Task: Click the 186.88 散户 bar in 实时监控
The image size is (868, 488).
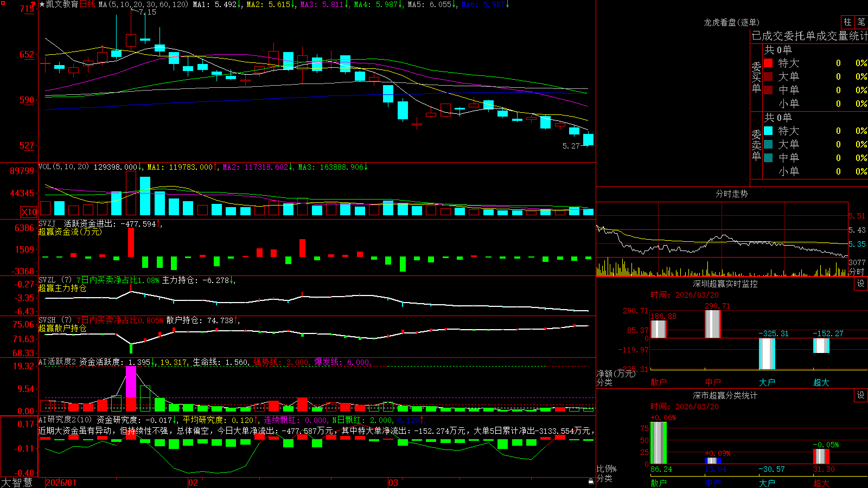Action: point(658,329)
